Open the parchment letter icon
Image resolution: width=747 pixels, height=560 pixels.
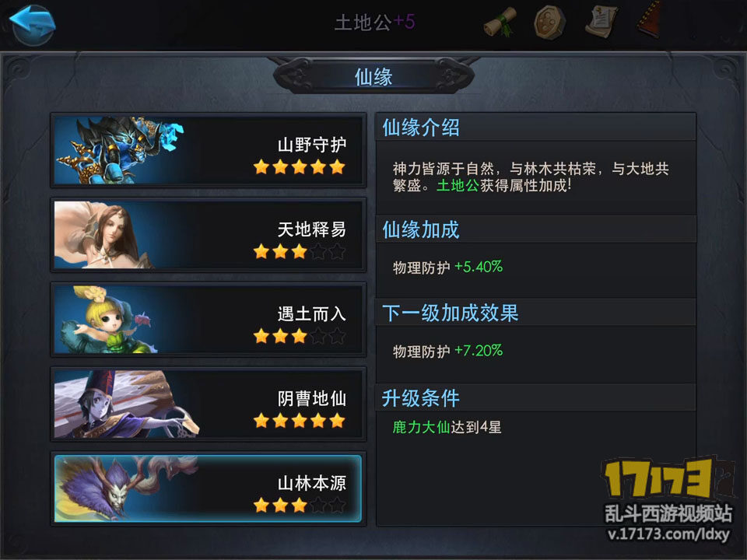point(602,22)
